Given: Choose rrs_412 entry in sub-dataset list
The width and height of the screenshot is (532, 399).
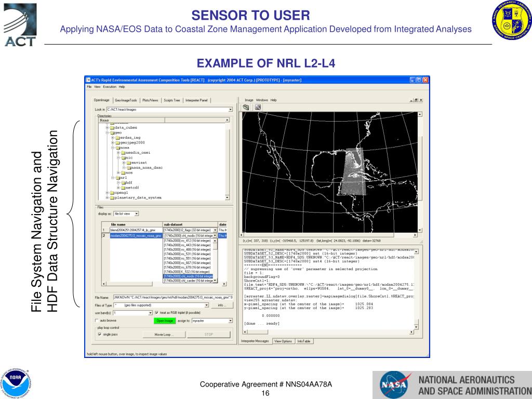Looking at the screenshot, I should (x=188, y=241).
